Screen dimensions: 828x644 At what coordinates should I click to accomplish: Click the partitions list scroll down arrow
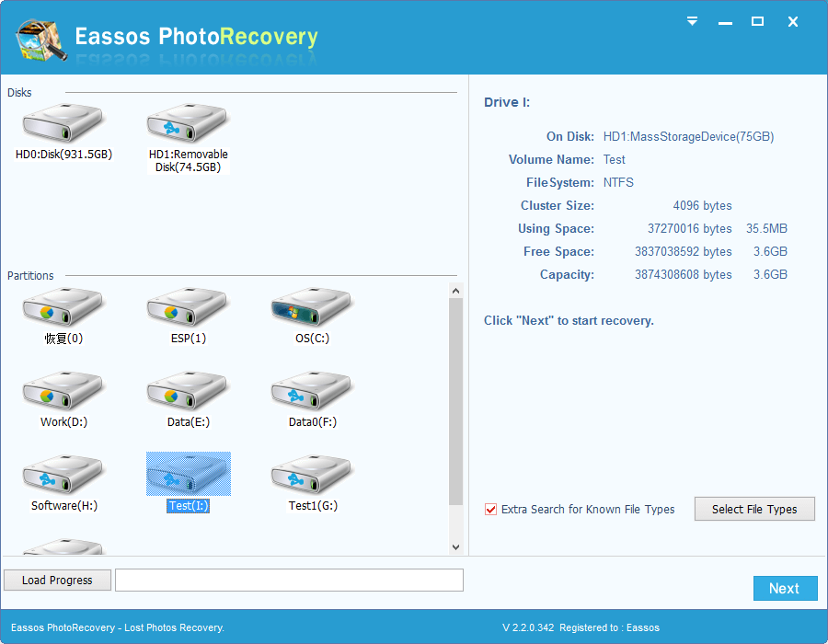click(456, 547)
